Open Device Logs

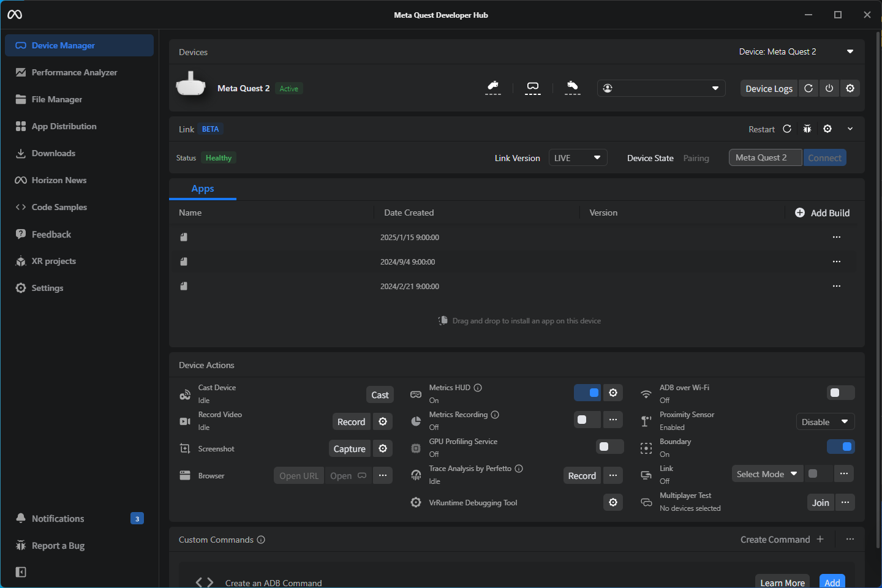[769, 88]
